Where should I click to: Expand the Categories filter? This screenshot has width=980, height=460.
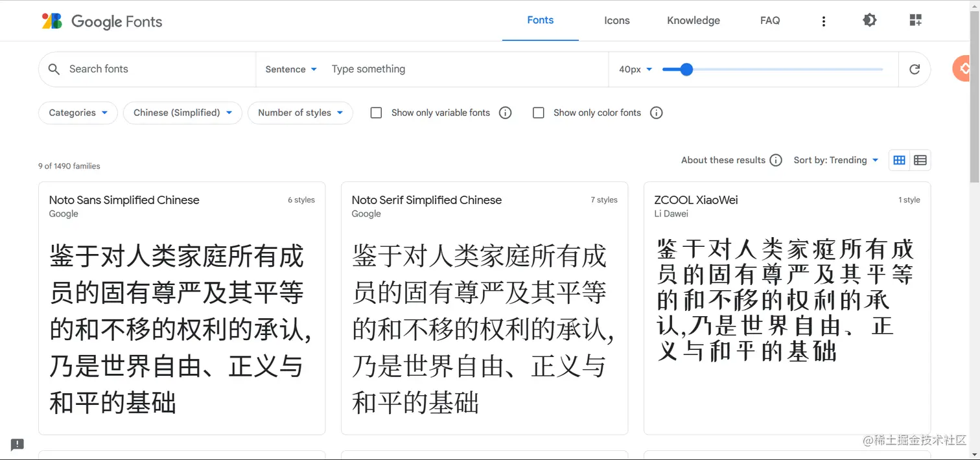78,113
